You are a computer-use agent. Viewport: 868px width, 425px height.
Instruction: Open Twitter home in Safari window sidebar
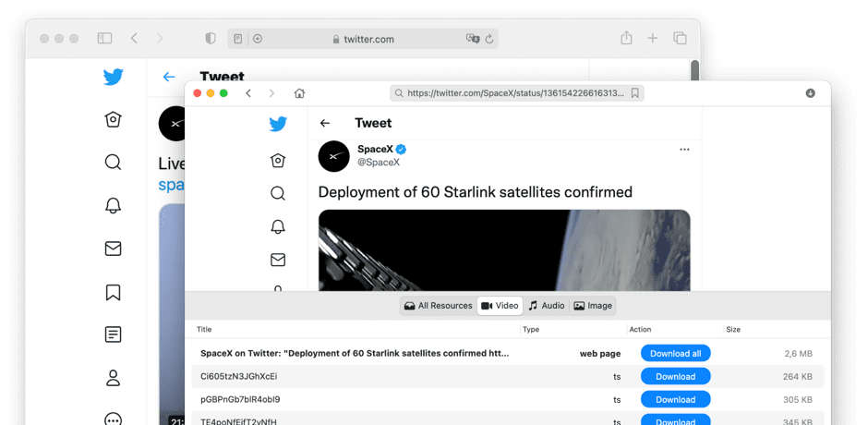[113, 119]
